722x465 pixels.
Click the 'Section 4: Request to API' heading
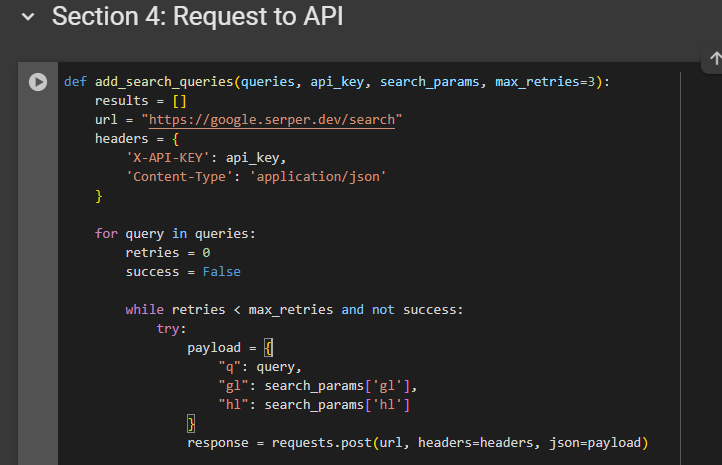198,17
